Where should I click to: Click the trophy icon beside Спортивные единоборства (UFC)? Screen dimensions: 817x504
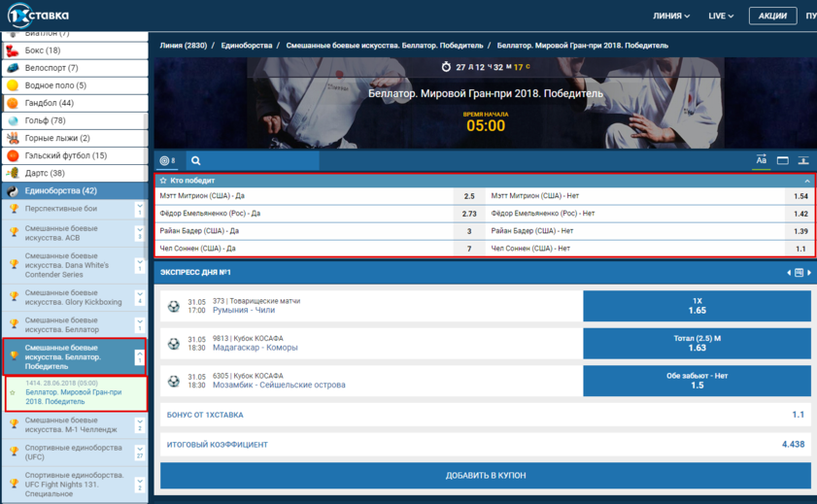14,452
